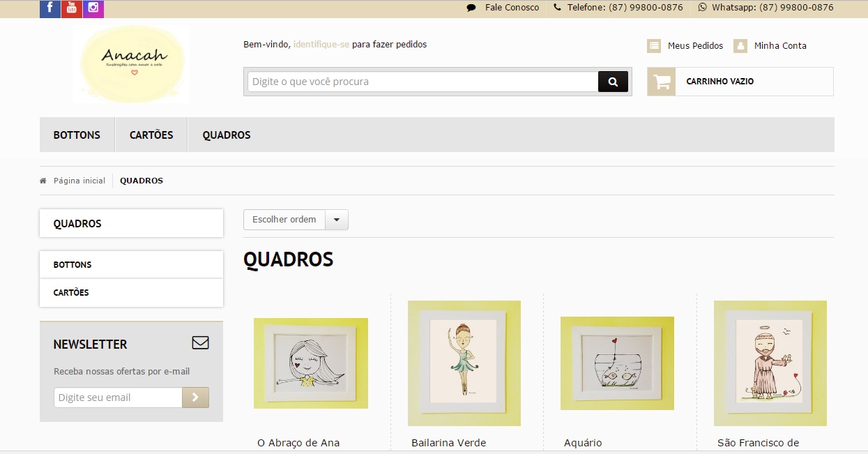868x454 pixels.
Task: Submit newsletter email with arrow button
Action: point(195,398)
